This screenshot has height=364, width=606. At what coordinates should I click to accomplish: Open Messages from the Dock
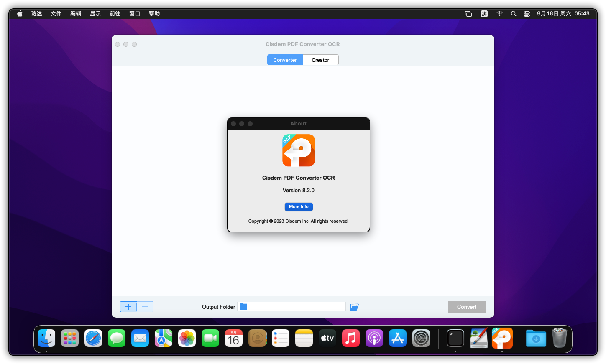point(117,338)
